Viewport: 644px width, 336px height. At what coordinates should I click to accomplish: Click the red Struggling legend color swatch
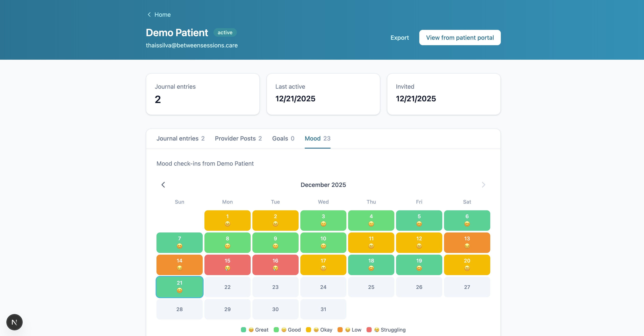point(369,330)
